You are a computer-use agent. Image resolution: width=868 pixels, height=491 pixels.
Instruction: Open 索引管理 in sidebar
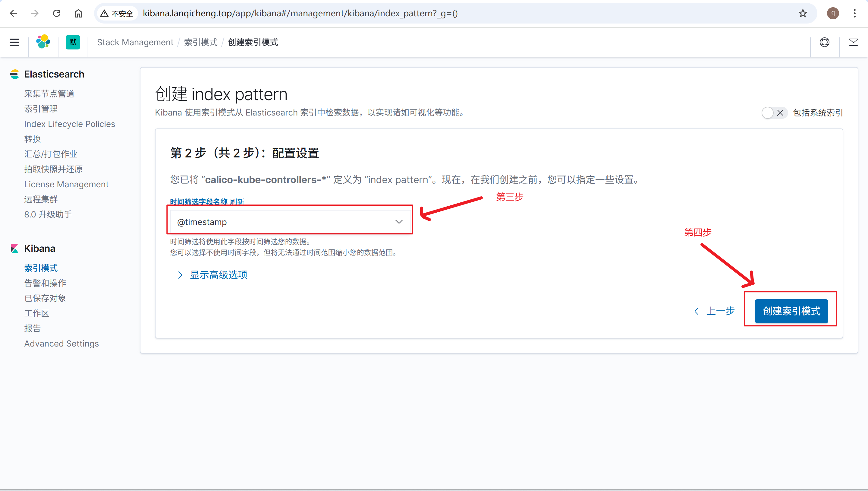pyautogui.click(x=41, y=109)
